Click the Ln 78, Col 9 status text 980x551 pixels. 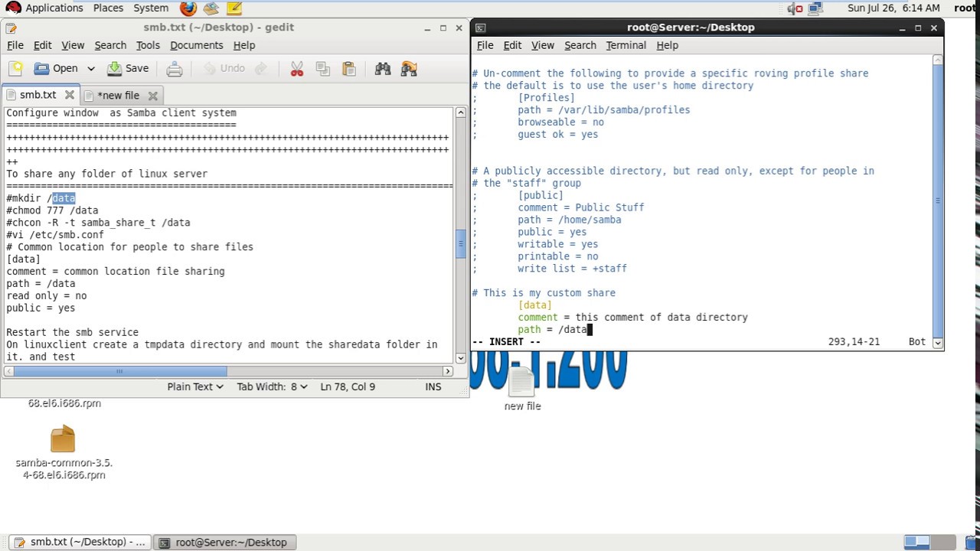(348, 386)
